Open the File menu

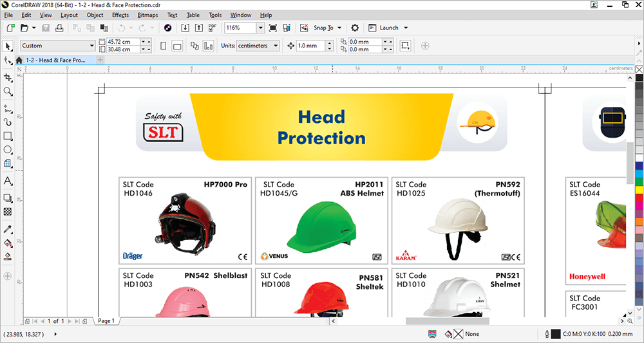pos(8,15)
